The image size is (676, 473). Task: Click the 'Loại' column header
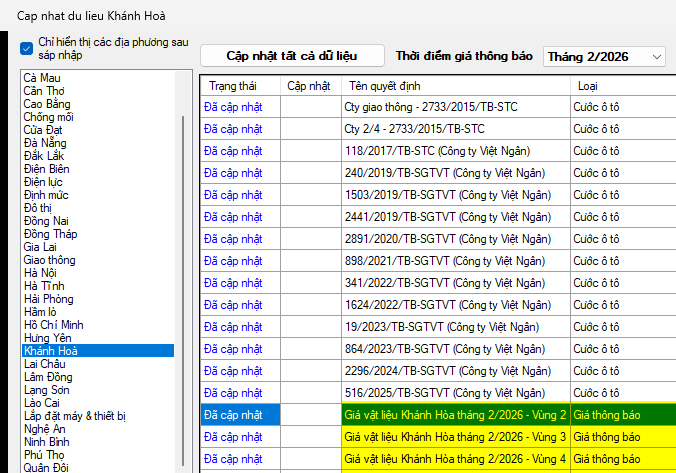(589, 86)
